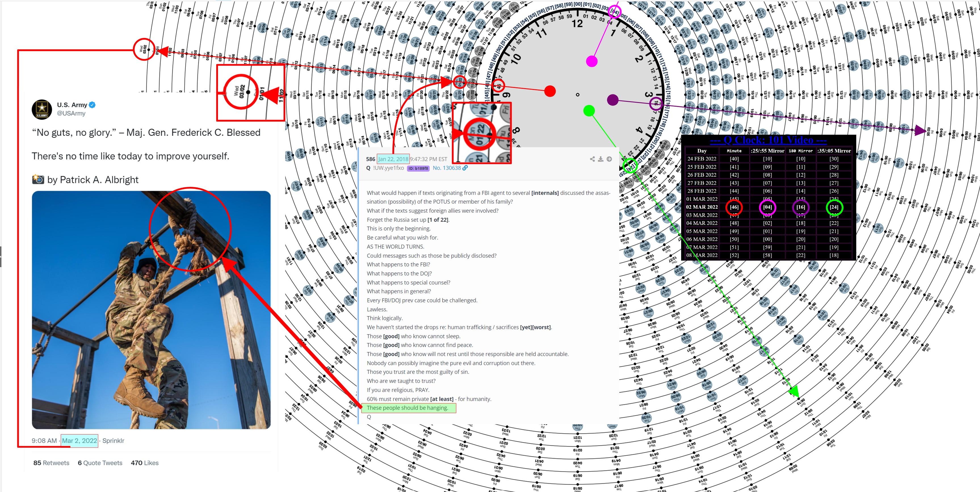Click the [24] cell in :35/:05 Mirror column
This screenshot has width=980, height=492.
pyautogui.click(x=834, y=207)
